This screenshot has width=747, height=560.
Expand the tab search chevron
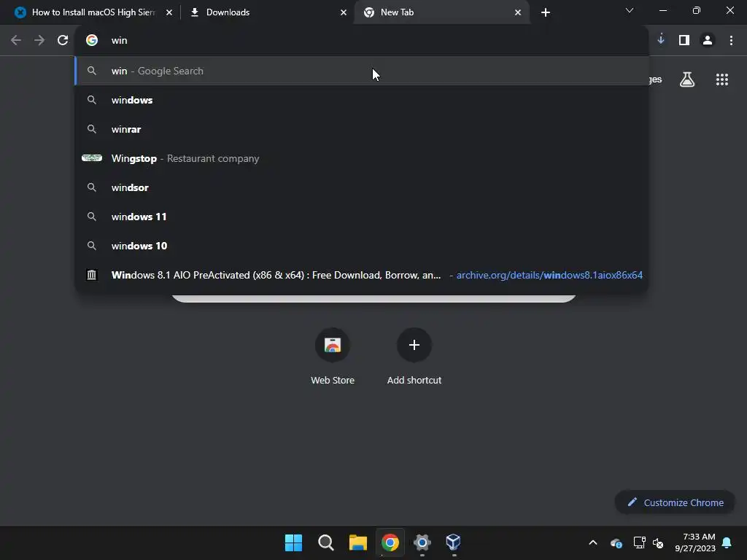(630, 10)
